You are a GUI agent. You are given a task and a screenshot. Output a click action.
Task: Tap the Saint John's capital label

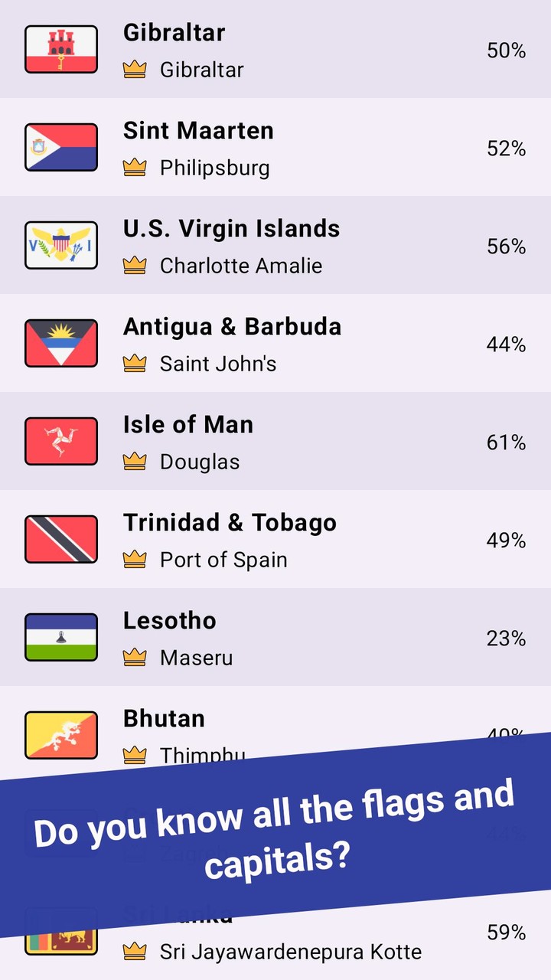point(218,364)
